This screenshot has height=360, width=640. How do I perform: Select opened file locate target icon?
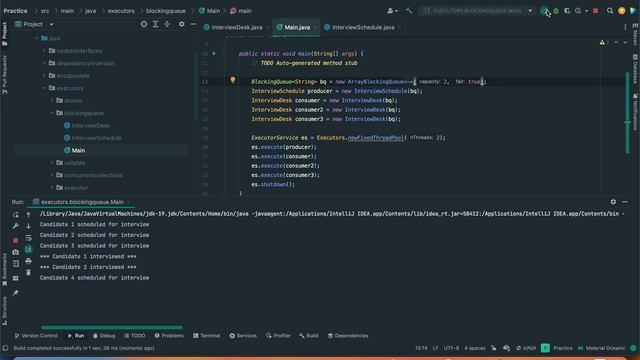pos(144,24)
